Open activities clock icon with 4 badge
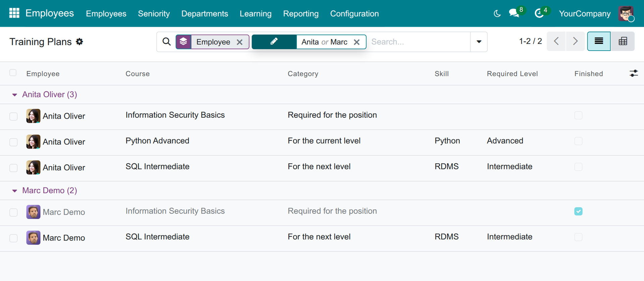The height and width of the screenshot is (281, 644). (539, 13)
